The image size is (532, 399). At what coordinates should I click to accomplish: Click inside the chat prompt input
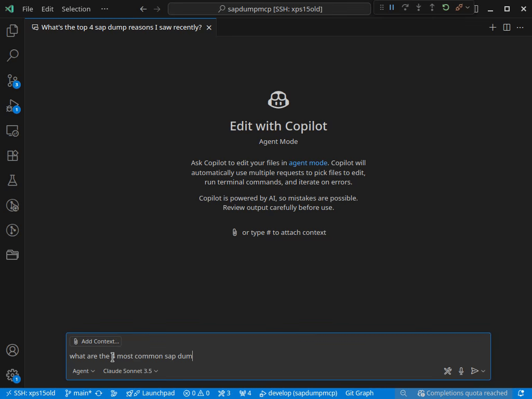278,356
